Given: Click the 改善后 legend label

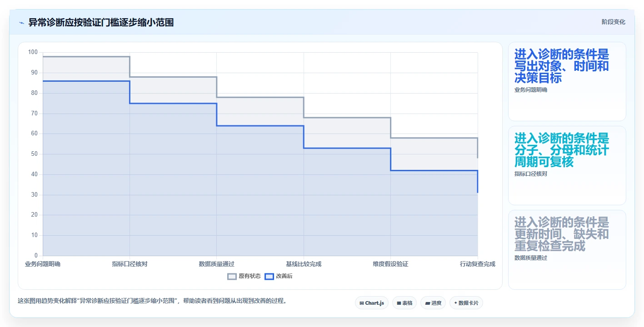Looking at the screenshot, I should 284,276.
